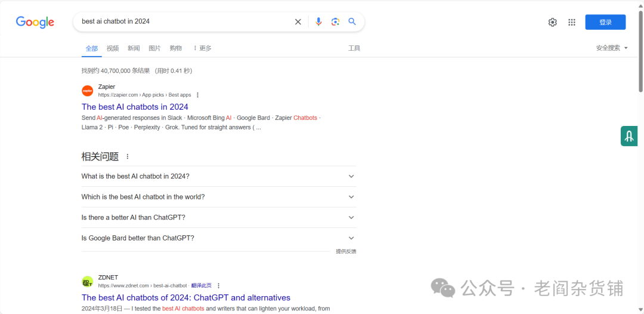Expand "Which is the best AI chatbot in the world?"
This screenshot has height=314, width=644.
(219, 197)
